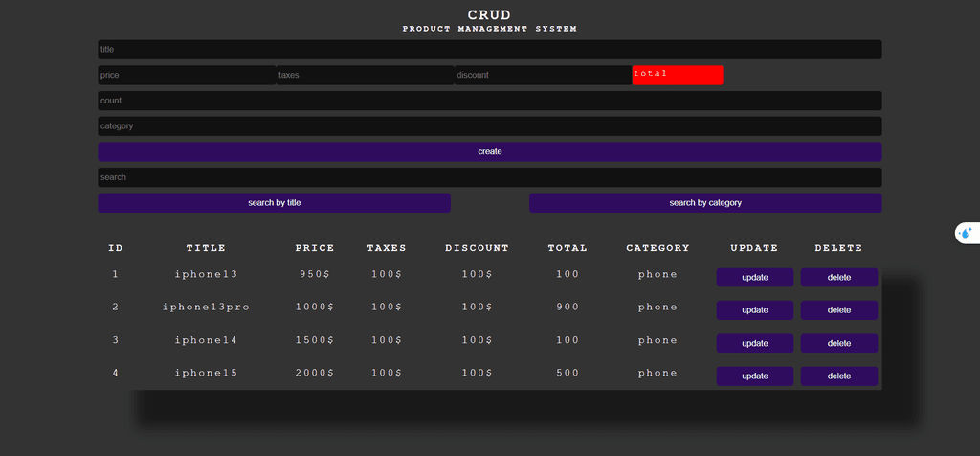Update the iphone14 entry

[x=755, y=343]
